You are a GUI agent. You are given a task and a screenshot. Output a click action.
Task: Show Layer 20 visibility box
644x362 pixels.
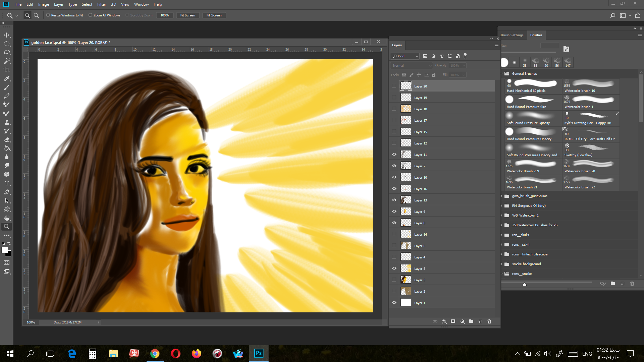point(394,86)
